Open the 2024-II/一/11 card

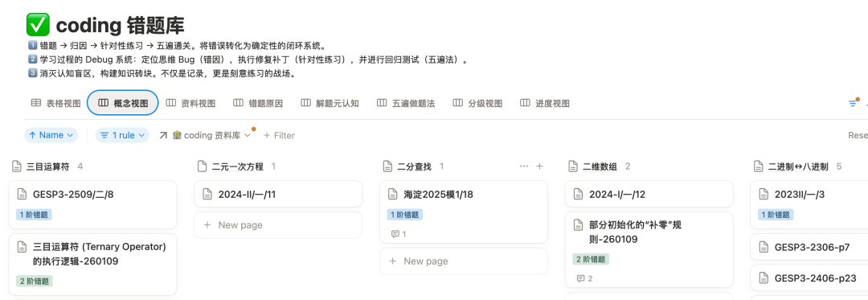click(x=278, y=194)
